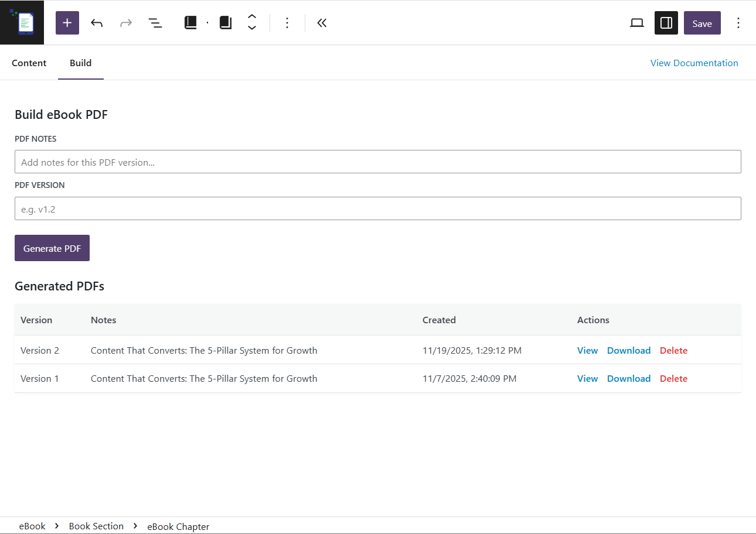Viewport: 756px width, 534px height.
Task: Toggle the settings sidebar panel
Action: (666, 23)
